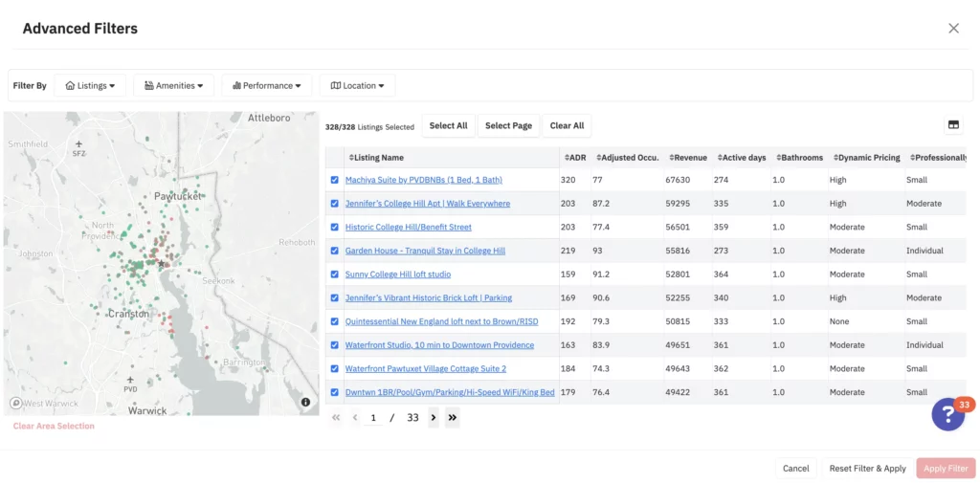This screenshot has width=980, height=483.
Task: Click the Mapbox logo on map
Action: point(16,404)
